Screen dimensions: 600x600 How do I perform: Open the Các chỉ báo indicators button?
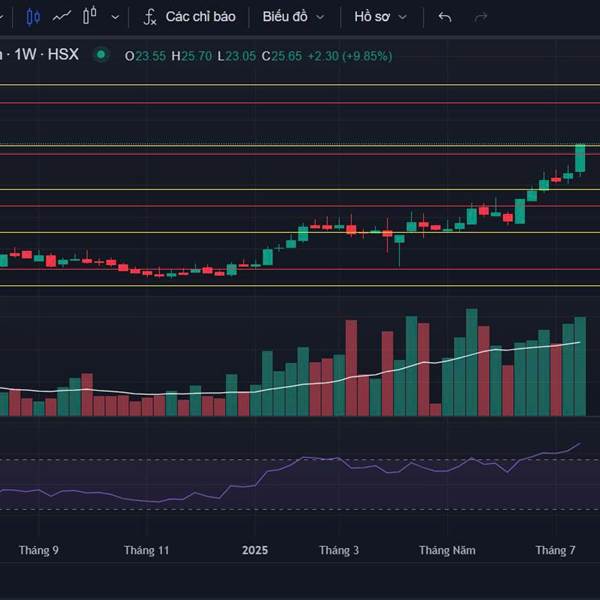189,17
